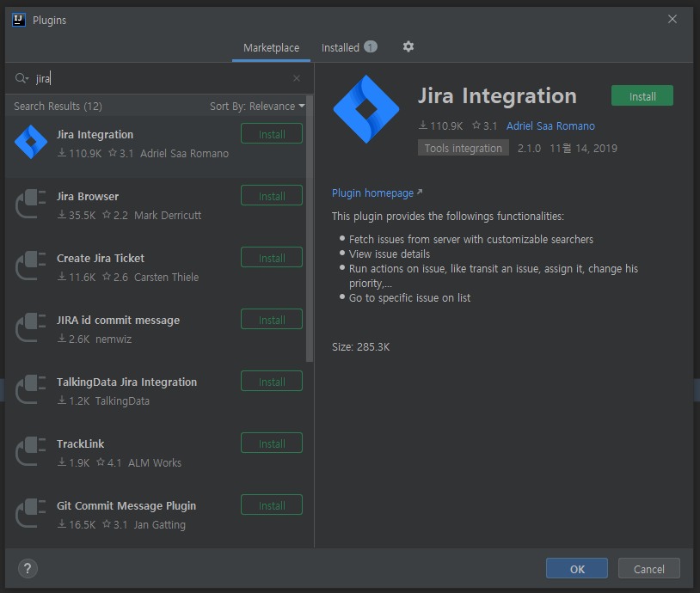Open the help question mark button
The height and width of the screenshot is (593, 700).
[28, 568]
